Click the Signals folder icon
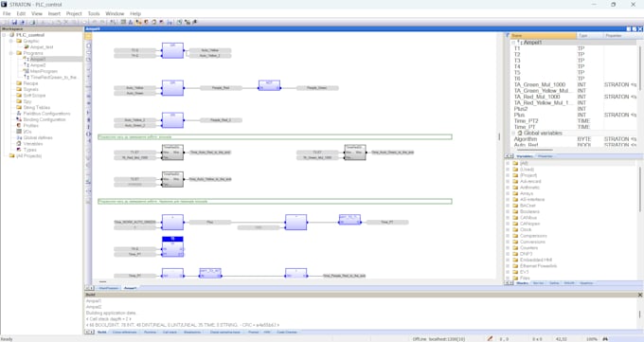Image resolution: width=644 pixels, height=342 pixels. (19, 89)
